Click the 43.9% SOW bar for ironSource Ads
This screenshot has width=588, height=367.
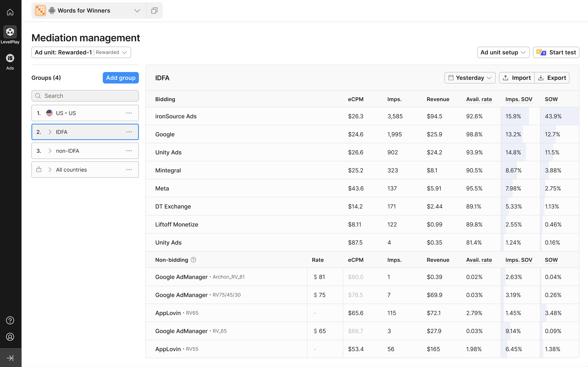coord(560,116)
